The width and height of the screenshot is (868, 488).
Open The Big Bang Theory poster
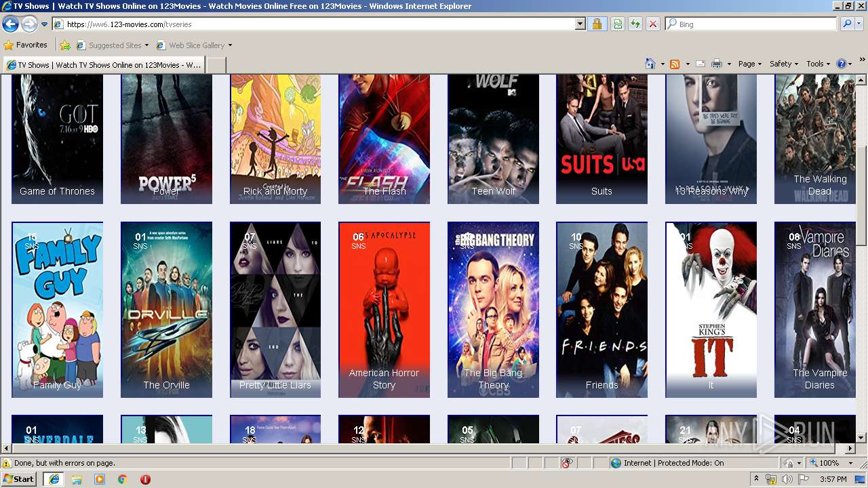(494, 310)
